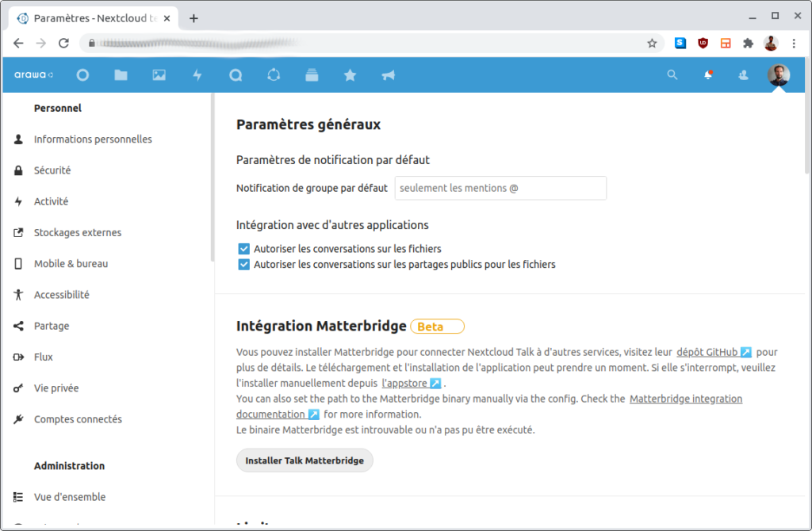The height and width of the screenshot is (531, 812).
Task: Open Matterbridge integration documentation link
Action: coord(686,399)
